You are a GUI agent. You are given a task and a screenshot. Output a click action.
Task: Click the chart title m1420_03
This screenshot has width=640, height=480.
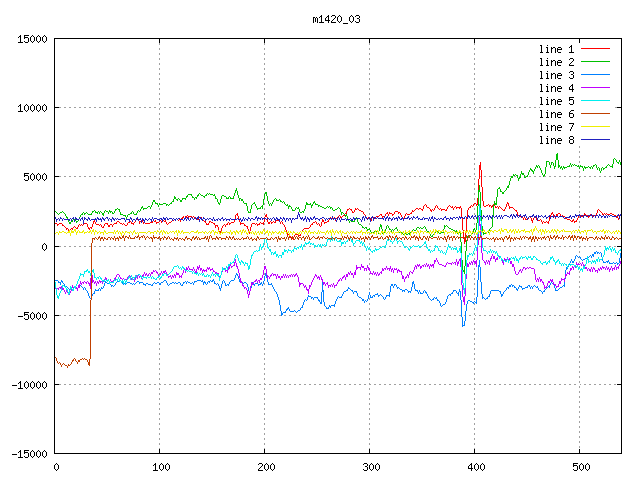tap(337, 19)
